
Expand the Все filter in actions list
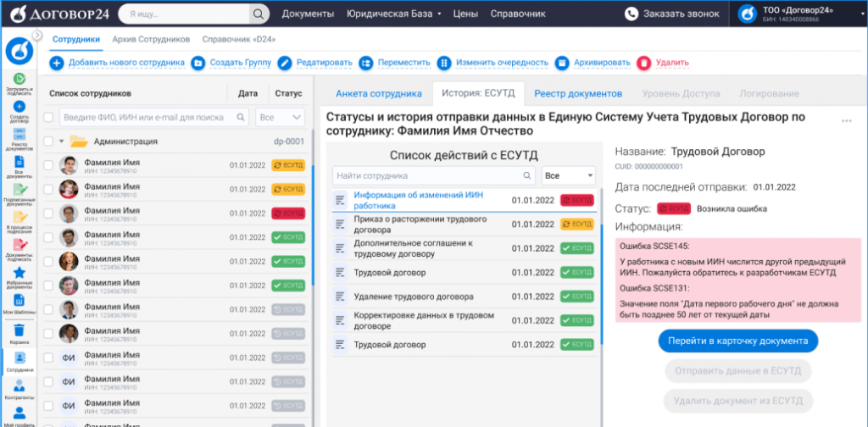coord(569,175)
